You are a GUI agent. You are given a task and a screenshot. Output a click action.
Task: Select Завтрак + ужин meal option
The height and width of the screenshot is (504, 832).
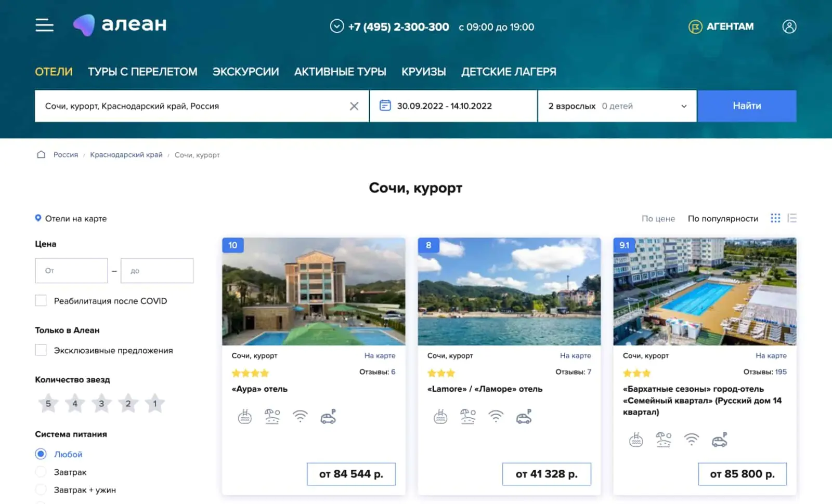pyautogui.click(x=41, y=489)
